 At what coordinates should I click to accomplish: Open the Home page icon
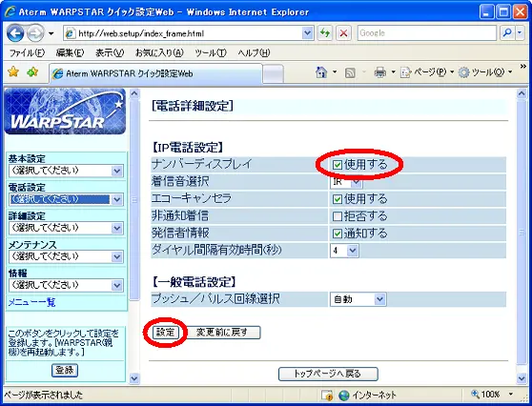pos(321,72)
